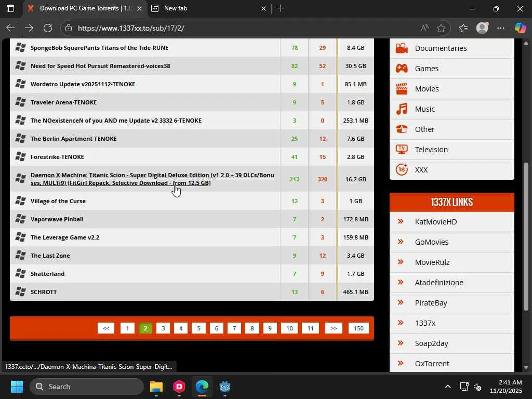Image resolution: width=532 pixels, height=399 pixels.
Task: Click the network tray icon
Action: pyautogui.click(x=464, y=387)
